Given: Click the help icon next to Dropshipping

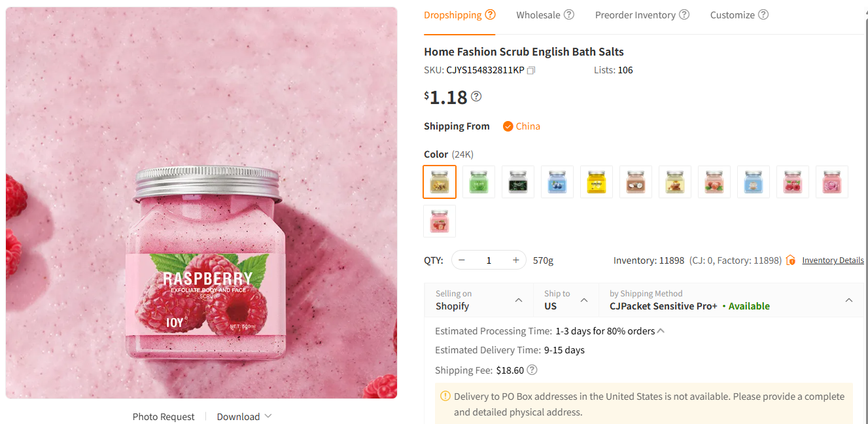Looking at the screenshot, I should [490, 14].
